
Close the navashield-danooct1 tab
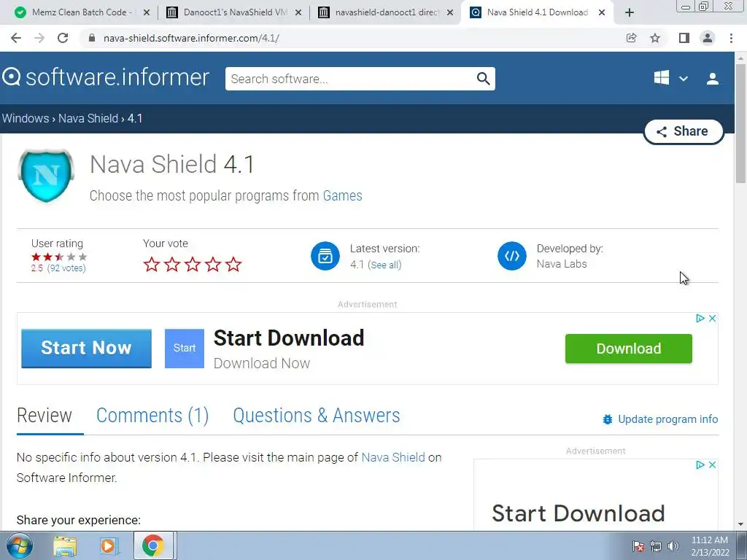pyautogui.click(x=449, y=13)
